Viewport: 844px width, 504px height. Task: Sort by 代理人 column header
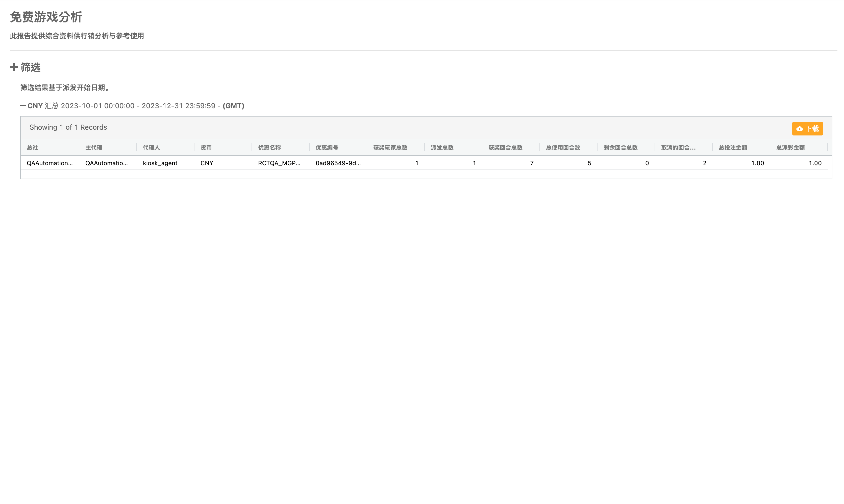(x=151, y=148)
